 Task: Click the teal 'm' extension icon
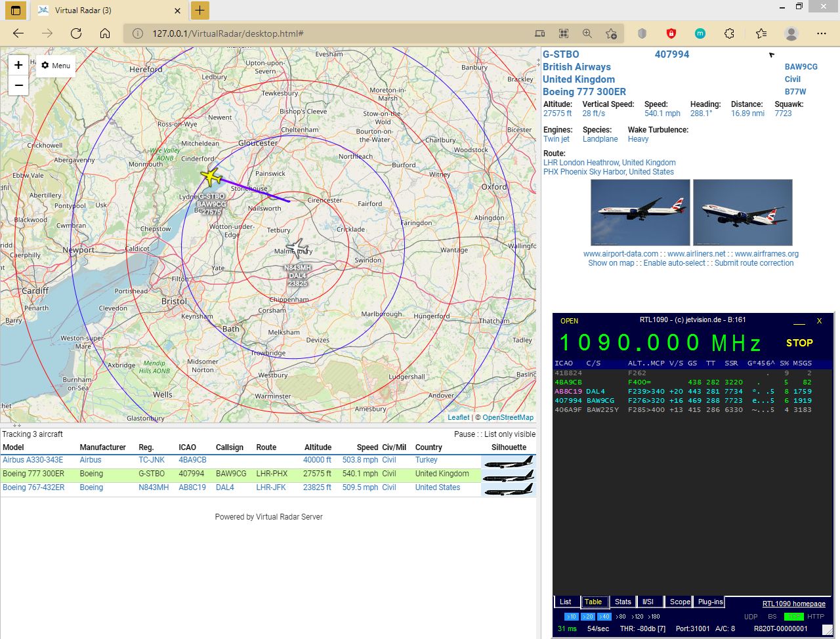[700, 33]
